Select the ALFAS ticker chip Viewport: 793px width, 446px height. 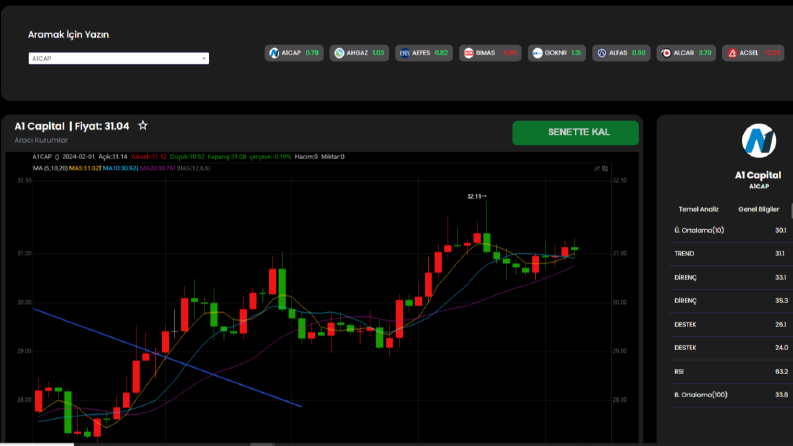tap(621, 53)
